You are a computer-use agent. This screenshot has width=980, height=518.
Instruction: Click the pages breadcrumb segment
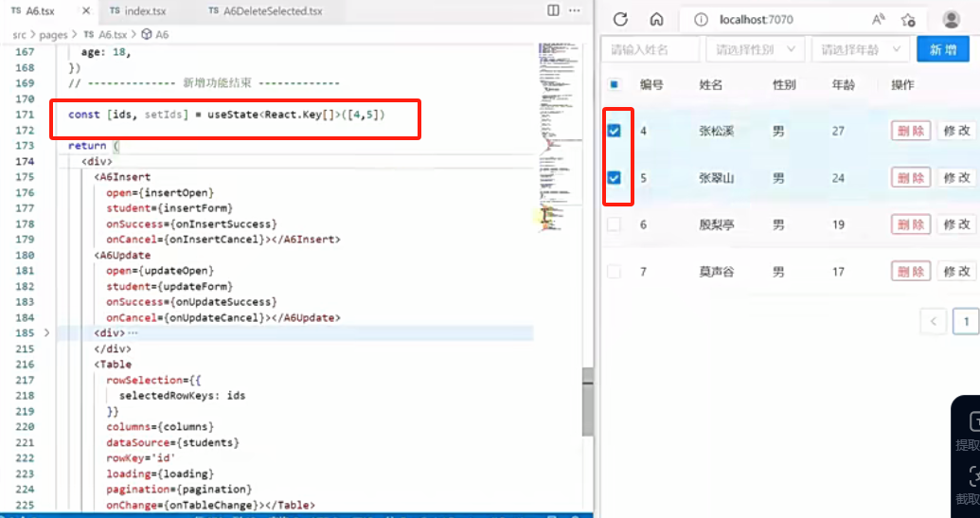point(53,35)
